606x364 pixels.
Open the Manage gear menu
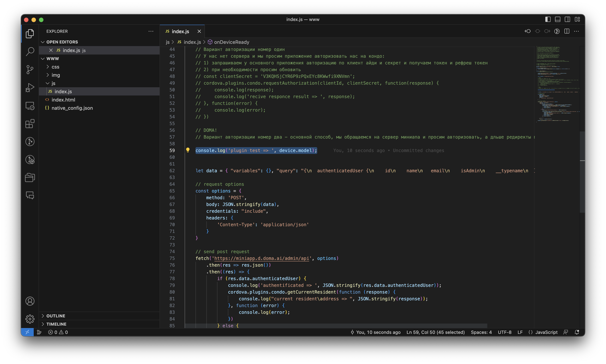[30, 319]
